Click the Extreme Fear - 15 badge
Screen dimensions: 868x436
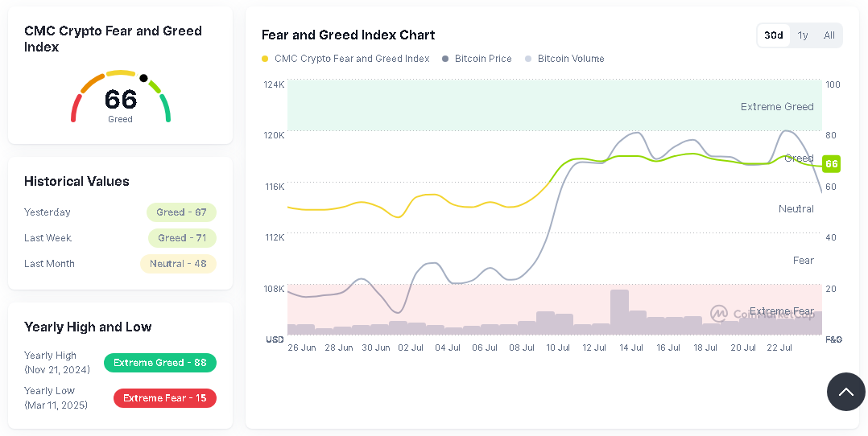[165, 398]
